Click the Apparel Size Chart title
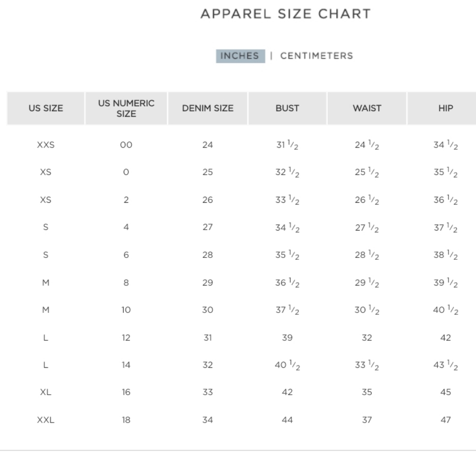 tap(286, 14)
